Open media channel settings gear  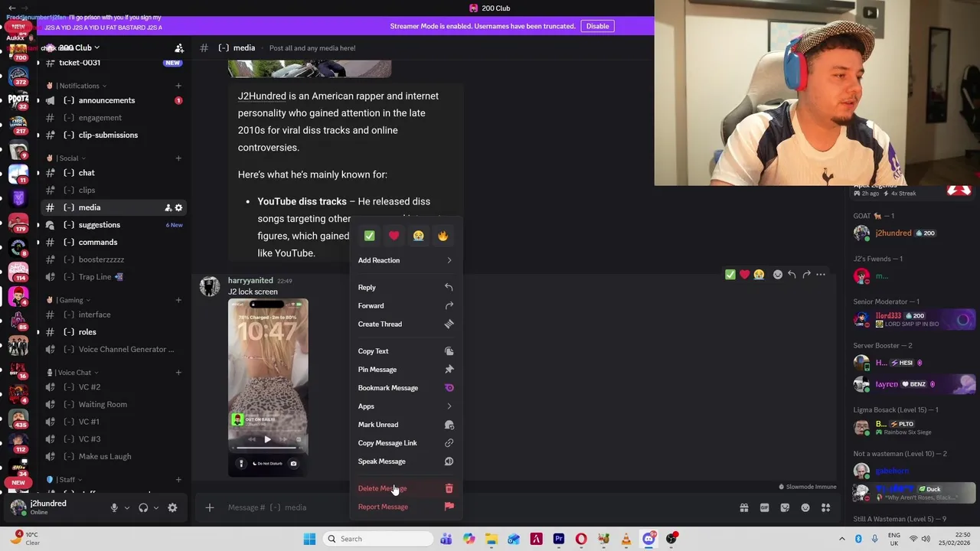(179, 207)
